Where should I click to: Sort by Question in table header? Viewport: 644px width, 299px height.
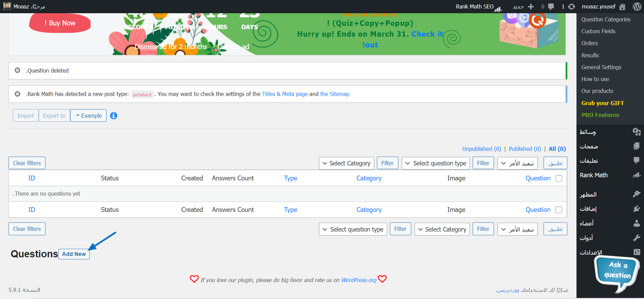[x=538, y=178]
